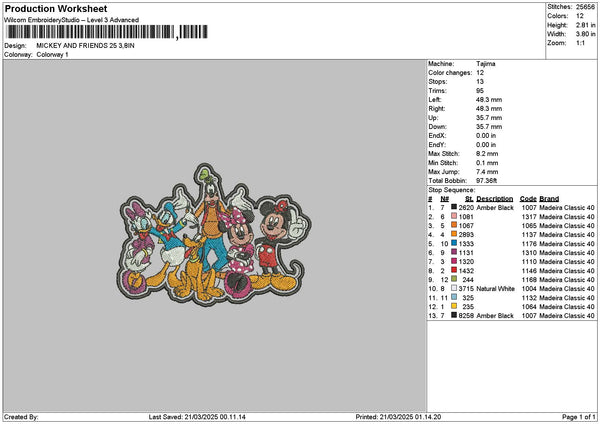Image resolution: width=600 pixels, height=424 pixels.
Task: Click the Stops value '13'
Action: tap(480, 82)
